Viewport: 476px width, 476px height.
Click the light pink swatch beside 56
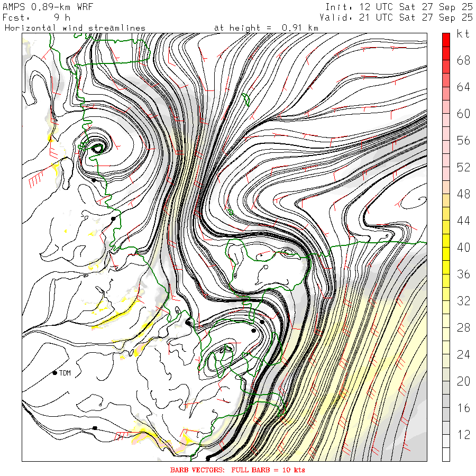pyautogui.click(x=446, y=134)
